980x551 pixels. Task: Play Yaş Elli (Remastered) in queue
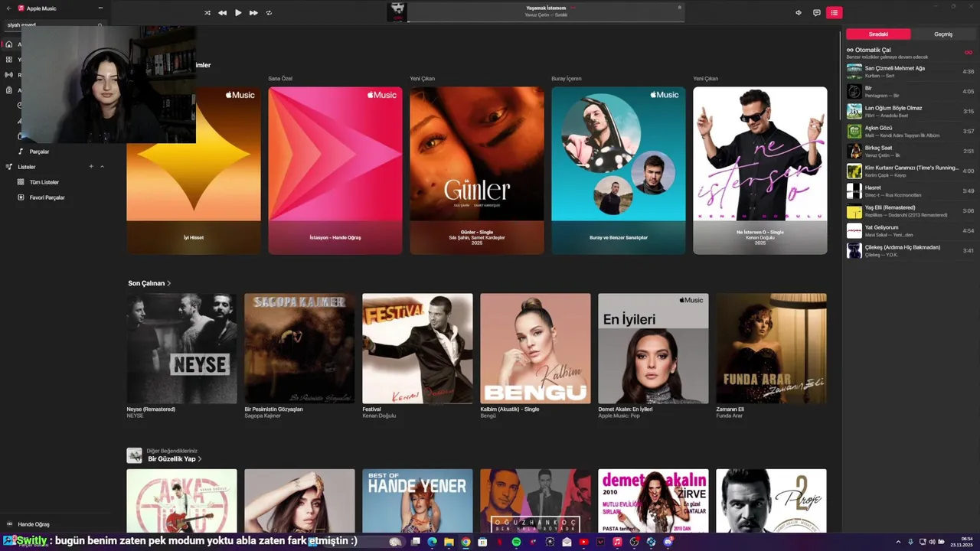(910, 210)
